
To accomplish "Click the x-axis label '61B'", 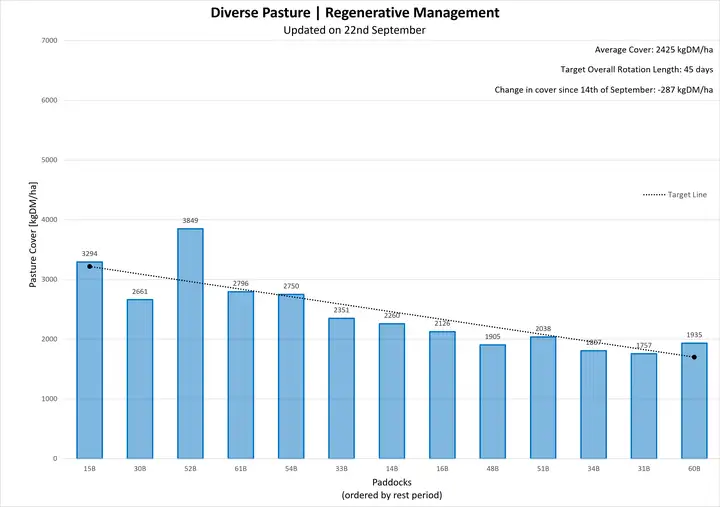I will point(241,469).
